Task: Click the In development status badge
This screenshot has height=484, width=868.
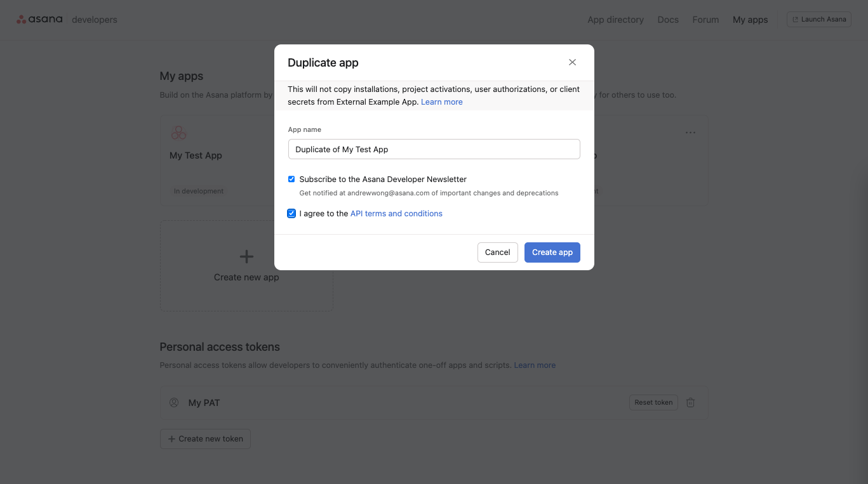Action: (199, 191)
